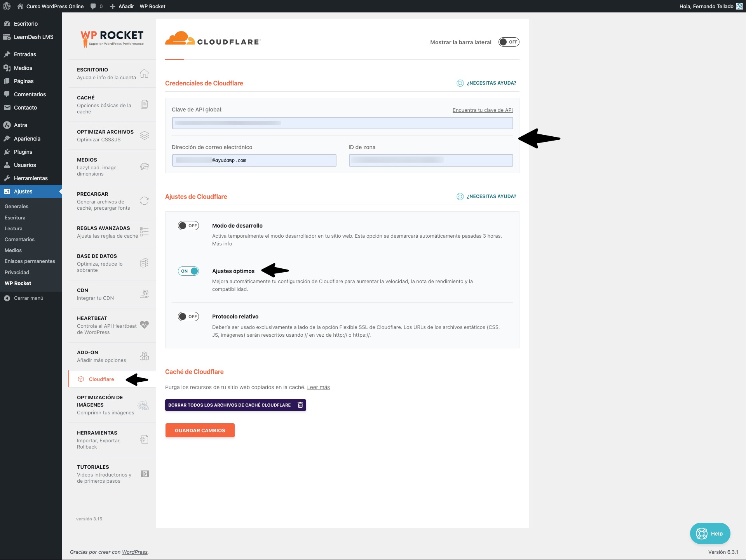The height and width of the screenshot is (560, 746).
Task: Select WP Rocket in the admin bar
Action: click(152, 6)
